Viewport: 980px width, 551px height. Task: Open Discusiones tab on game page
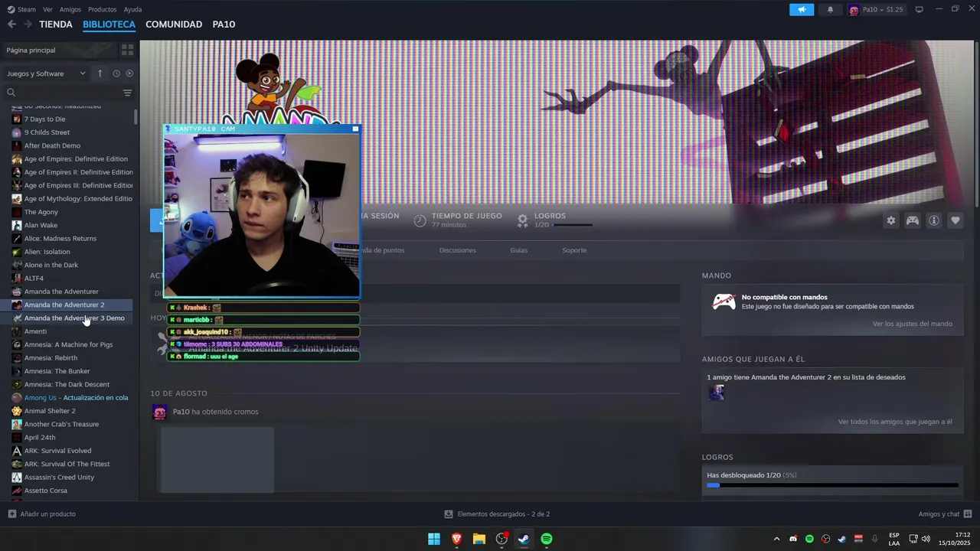pos(458,250)
